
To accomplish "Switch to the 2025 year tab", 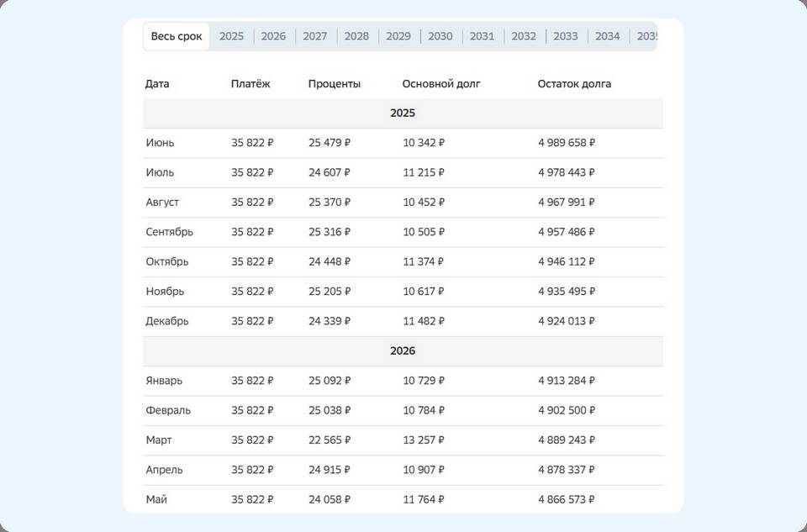I will point(231,36).
